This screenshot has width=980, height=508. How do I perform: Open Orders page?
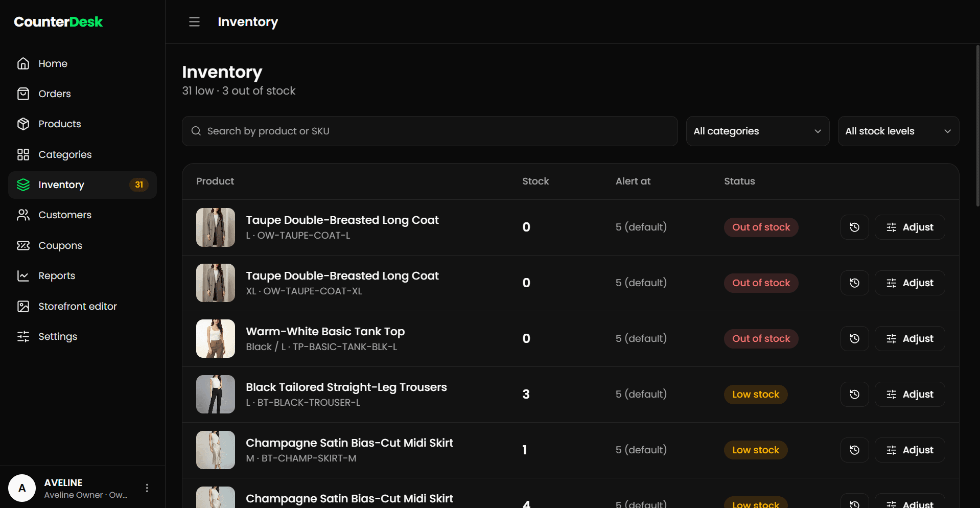point(82,94)
